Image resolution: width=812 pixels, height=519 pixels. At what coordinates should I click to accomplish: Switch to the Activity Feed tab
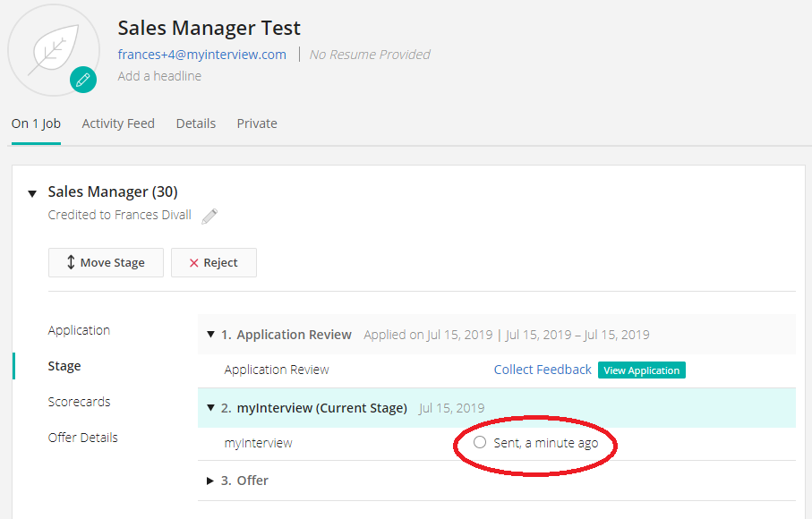point(118,123)
